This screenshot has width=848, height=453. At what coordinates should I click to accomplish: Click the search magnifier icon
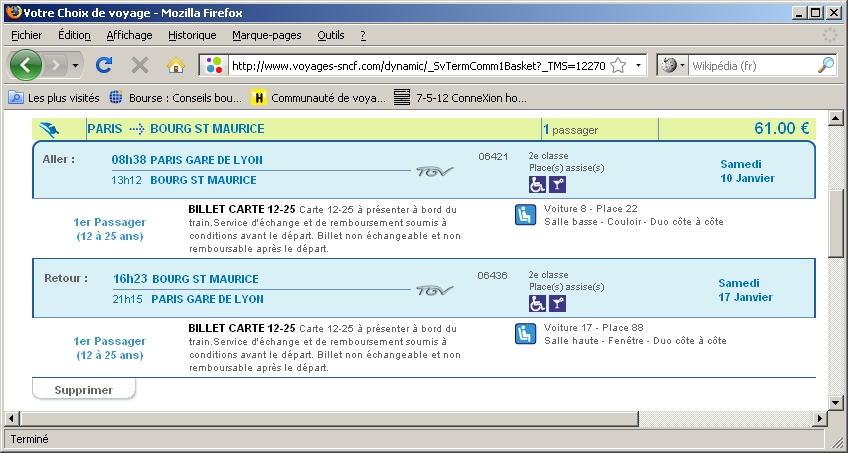826,65
